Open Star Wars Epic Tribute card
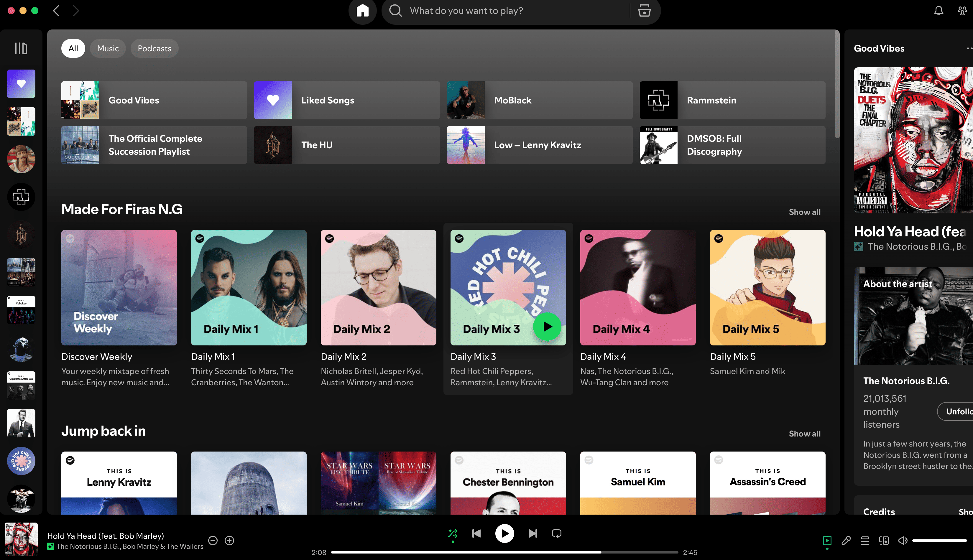The image size is (973, 560). [x=378, y=483]
